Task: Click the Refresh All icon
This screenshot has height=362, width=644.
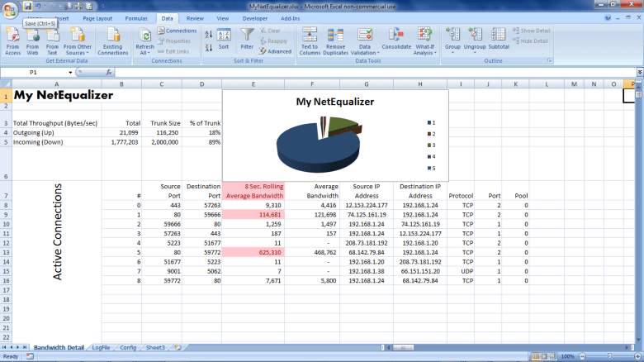Action: 145,39
